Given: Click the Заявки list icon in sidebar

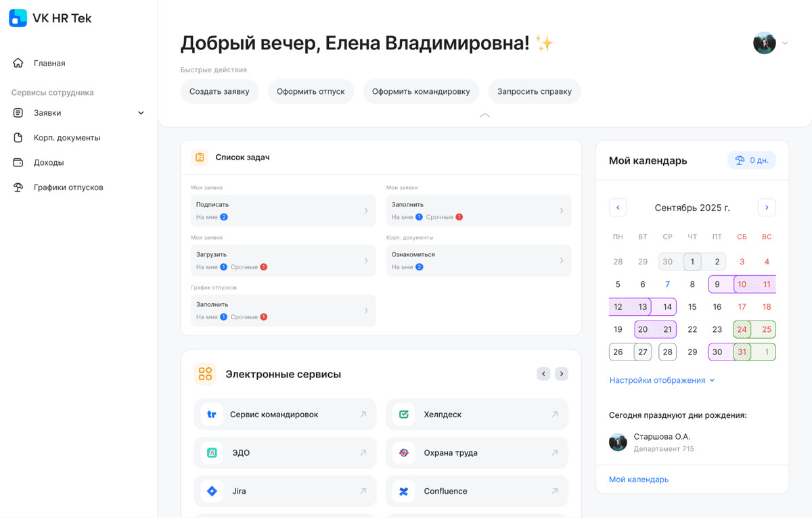Looking at the screenshot, I should (x=18, y=113).
